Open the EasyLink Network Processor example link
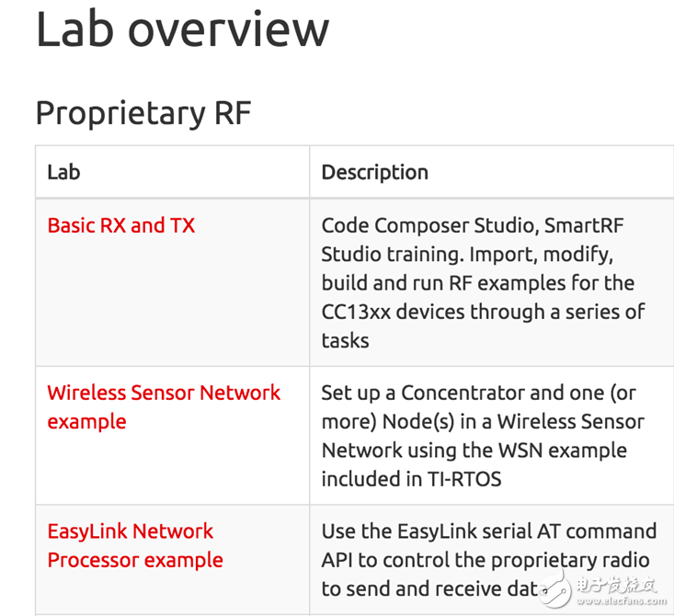This screenshot has height=616, width=674. pyautogui.click(x=131, y=532)
